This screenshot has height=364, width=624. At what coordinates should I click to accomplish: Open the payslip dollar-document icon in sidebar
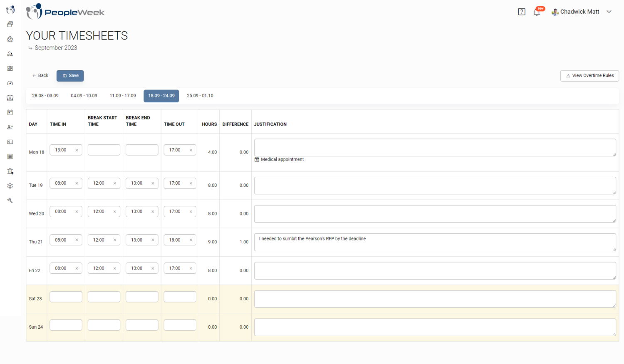[10, 141]
